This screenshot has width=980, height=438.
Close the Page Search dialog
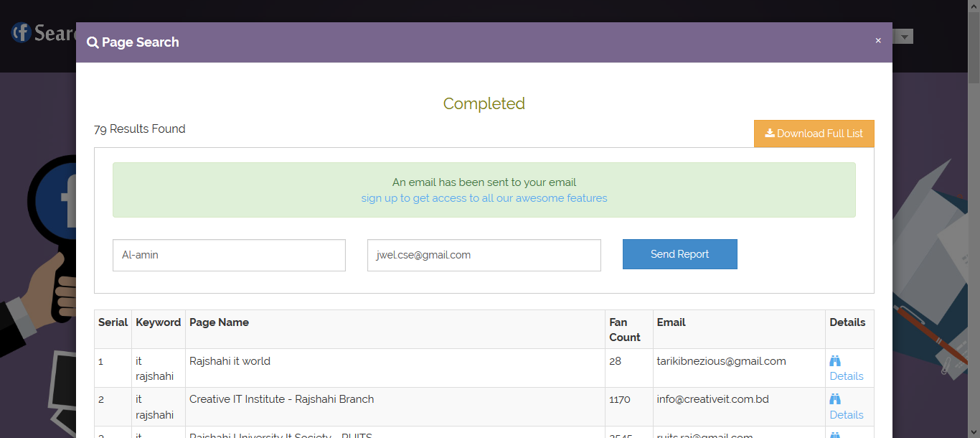(878, 41)
